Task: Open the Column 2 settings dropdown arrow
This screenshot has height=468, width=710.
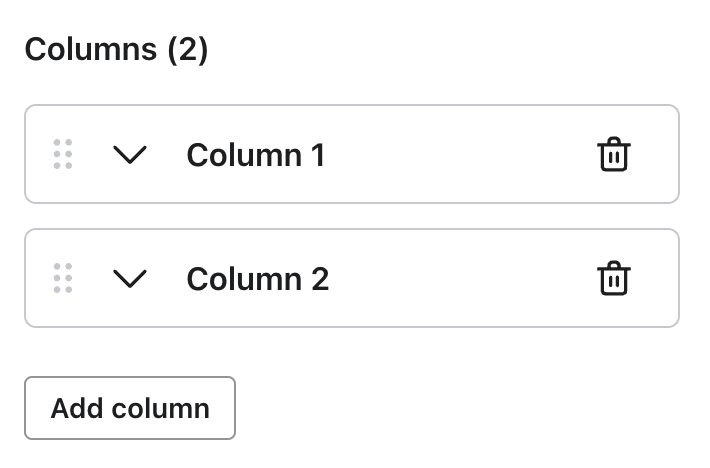Action: pos(130,279)
